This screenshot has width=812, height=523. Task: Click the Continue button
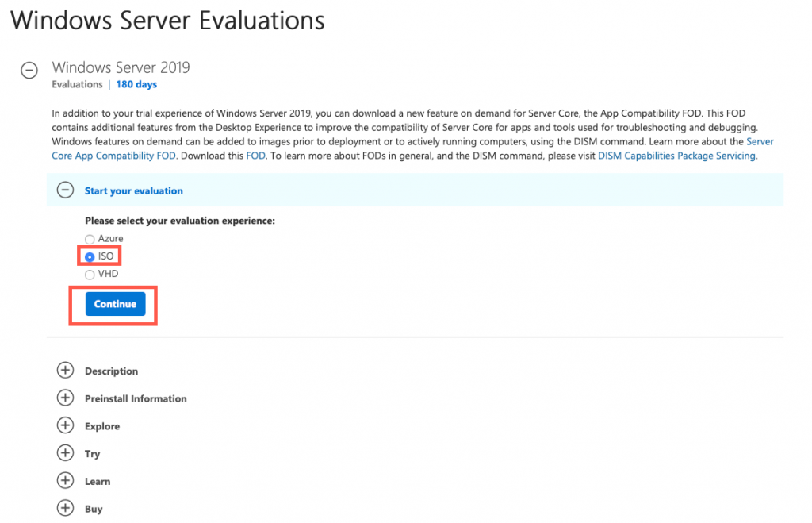pyautogui.click(x=116, y=304)
